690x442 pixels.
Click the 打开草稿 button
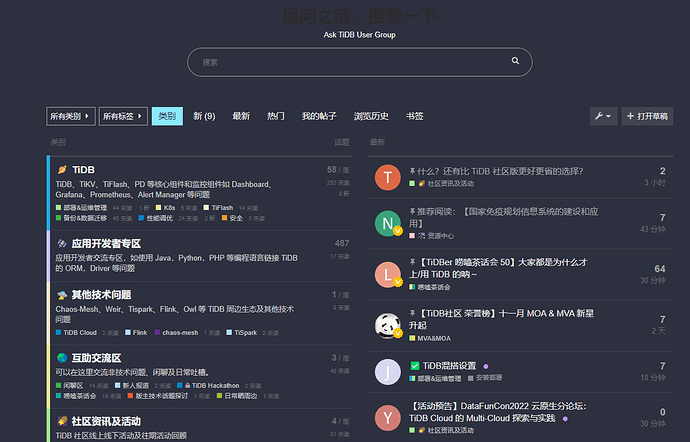[x=647, y=116]
